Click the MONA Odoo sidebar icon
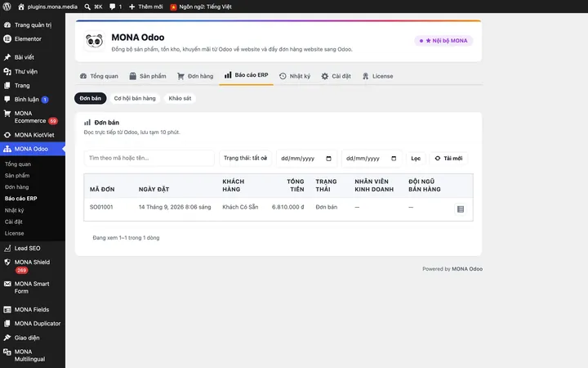Screen dimensions: 588x368 [x=7, y=149]
